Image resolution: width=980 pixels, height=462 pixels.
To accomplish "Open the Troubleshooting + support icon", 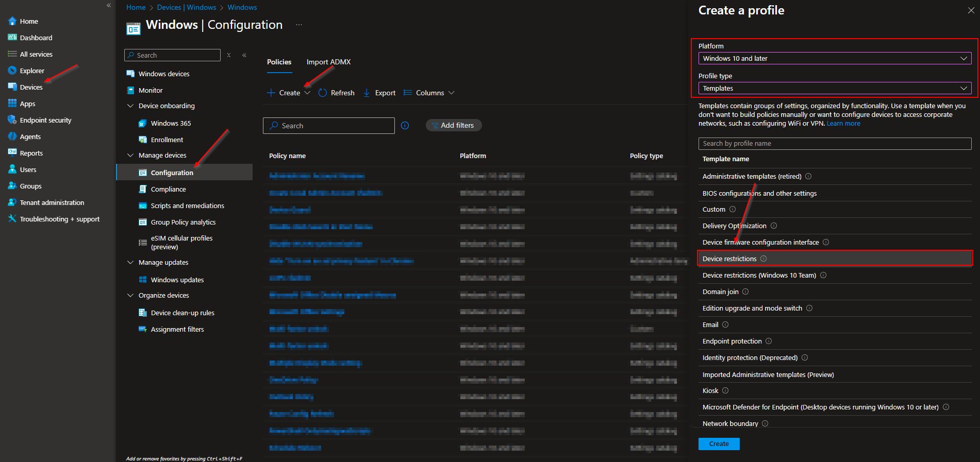I will pos(12,219).
